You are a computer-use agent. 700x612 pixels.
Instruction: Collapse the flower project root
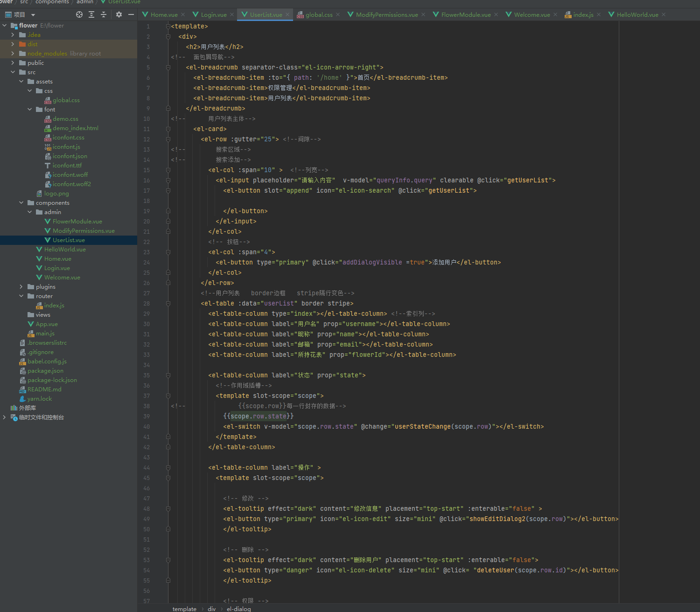[x=5, y=26]
